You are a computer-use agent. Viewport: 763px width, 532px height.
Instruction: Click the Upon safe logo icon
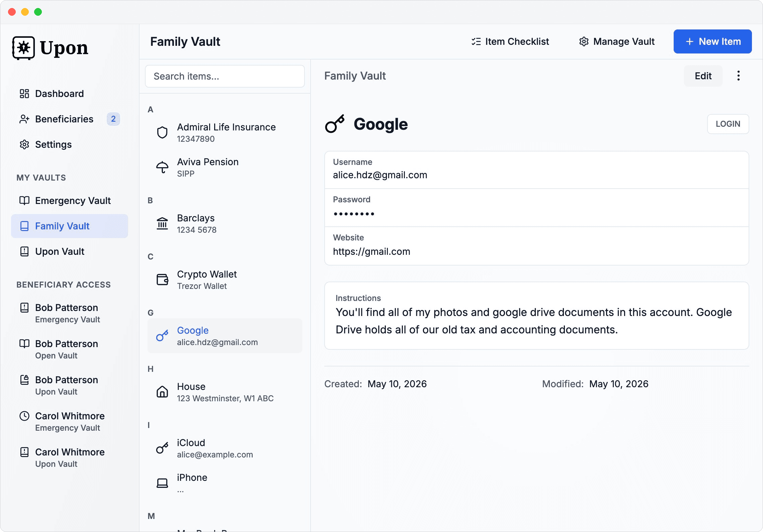click(x=23, y=48)
